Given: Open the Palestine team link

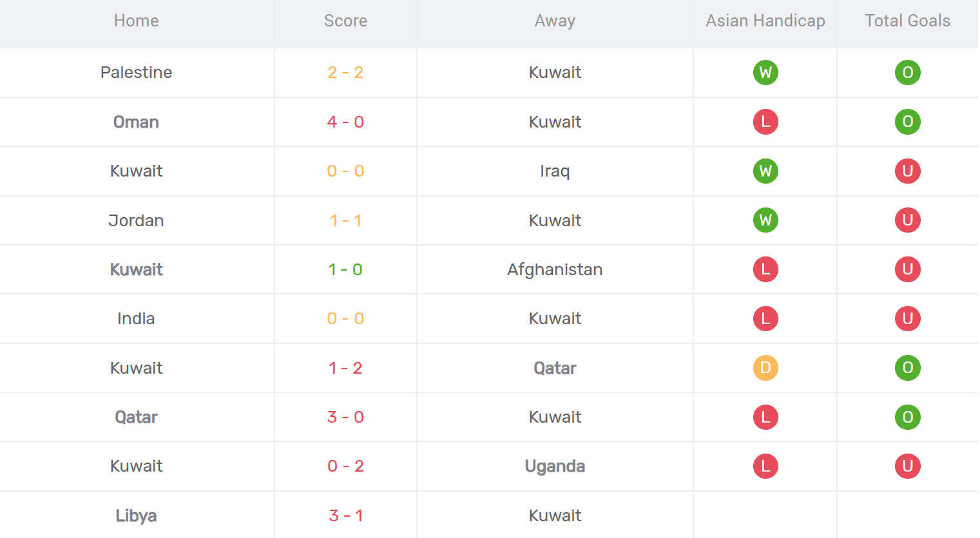Looking at the screenshot, I should point(136,72).
